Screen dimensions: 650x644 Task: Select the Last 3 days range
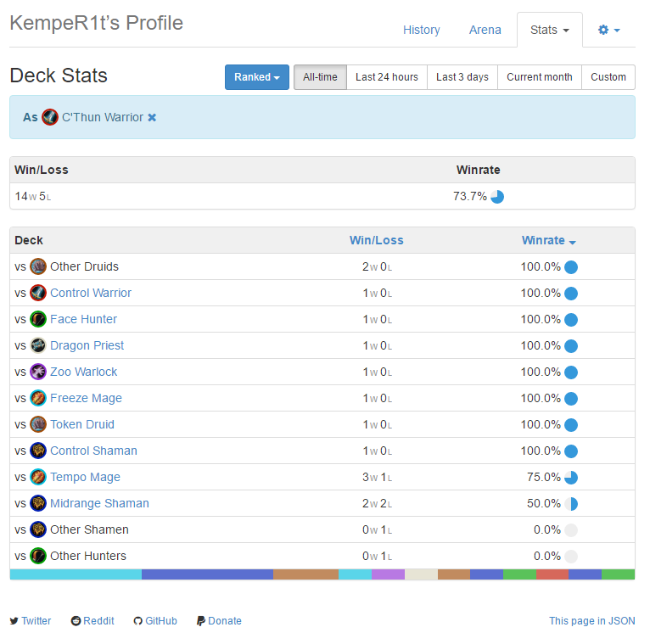(x=462, y=77)
